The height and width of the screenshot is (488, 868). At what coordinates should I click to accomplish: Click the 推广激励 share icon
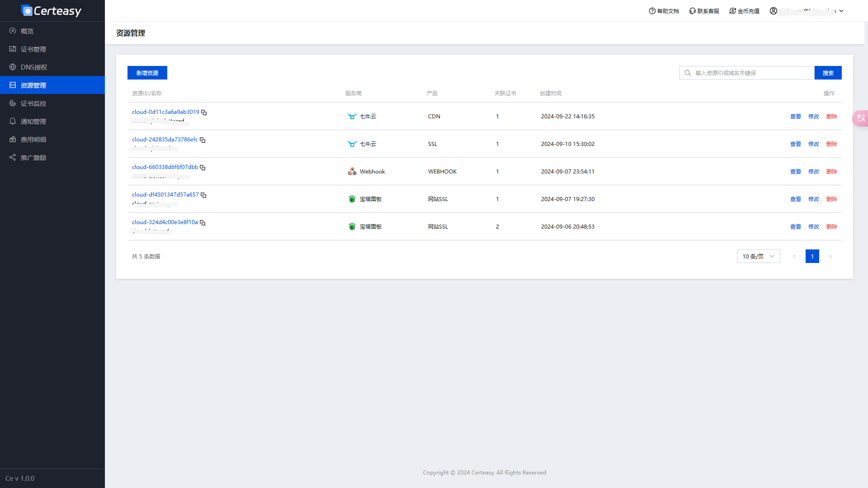pyautogui.click(x=13, y=157)
